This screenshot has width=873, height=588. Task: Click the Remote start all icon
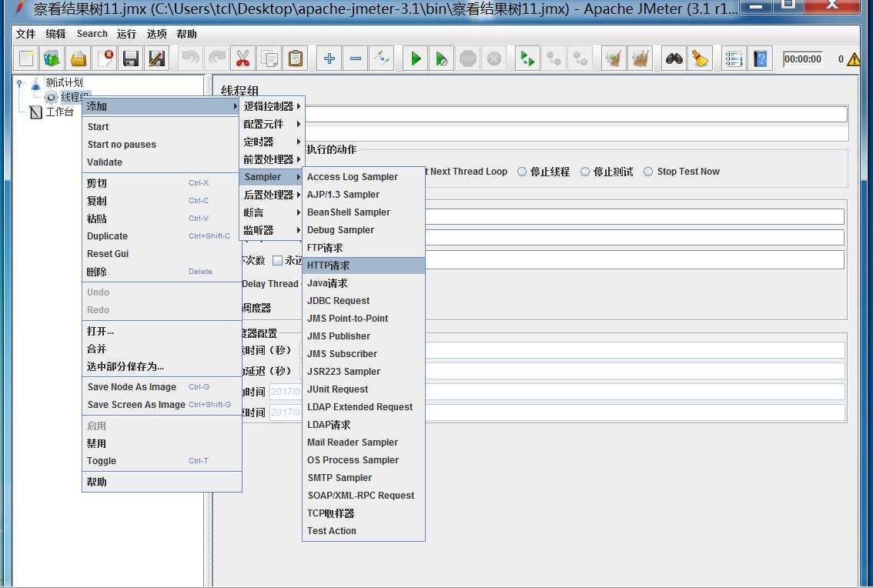(x=527, y=58)
